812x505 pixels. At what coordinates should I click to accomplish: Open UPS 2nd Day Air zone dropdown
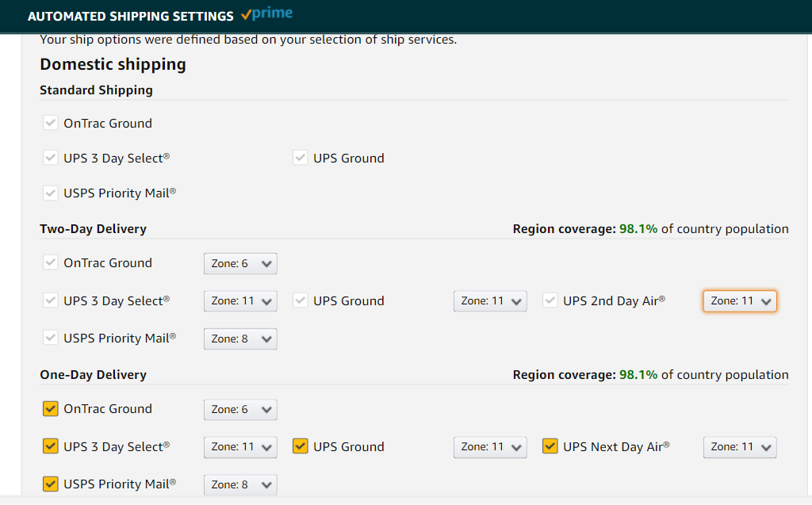coord(740,301)
